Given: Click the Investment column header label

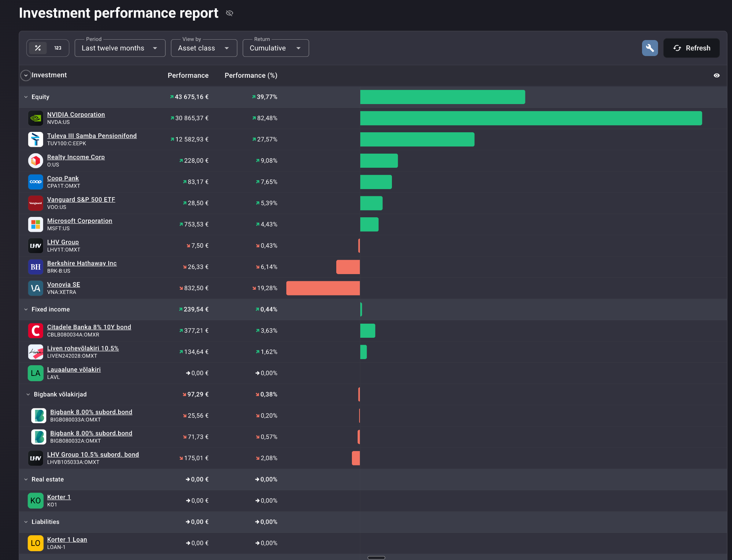Looking at the screenshot, I should (x=49, y=75).
